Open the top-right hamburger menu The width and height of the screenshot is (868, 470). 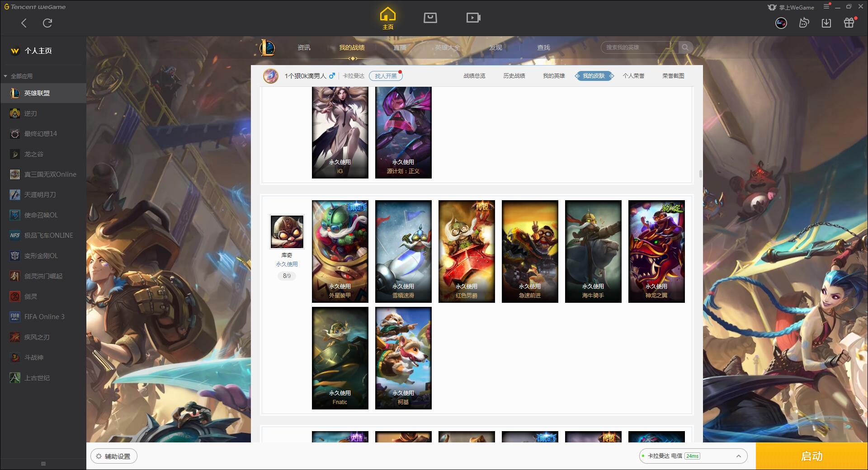pyautogui.click(x=826, y=7)
